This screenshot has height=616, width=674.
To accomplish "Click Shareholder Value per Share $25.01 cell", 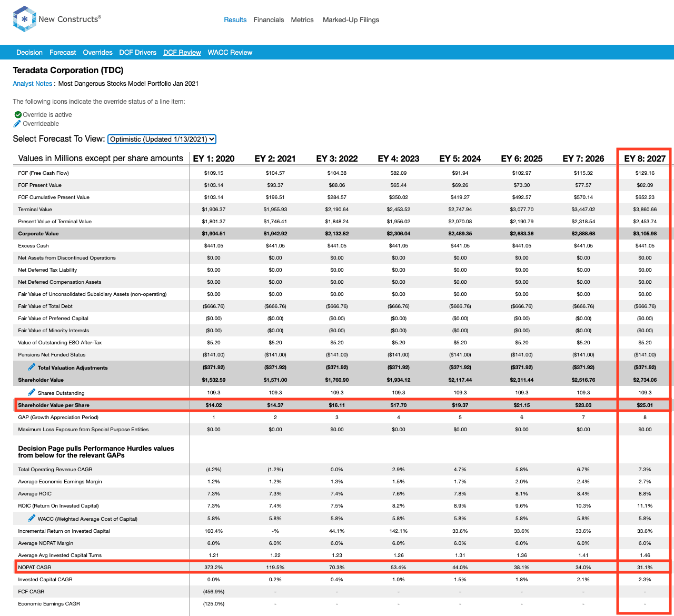I will pyautogui.click(x=645, y=405).
